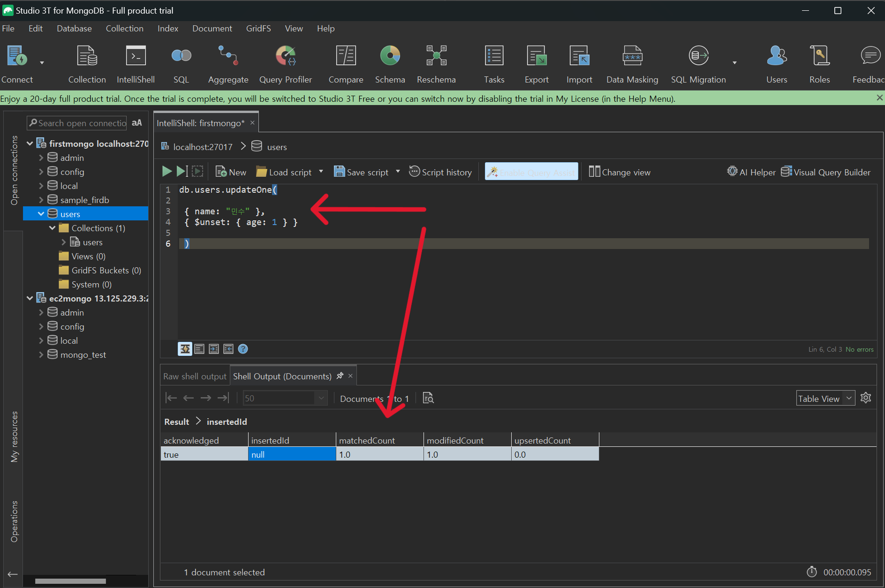
Task: Click Change view button
Action: pyautogui.click(x=620, y=172)
